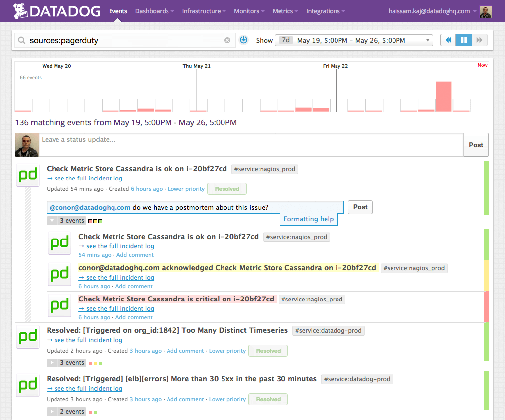Expand the 2 events under the 5xx alert

(52, 411)
